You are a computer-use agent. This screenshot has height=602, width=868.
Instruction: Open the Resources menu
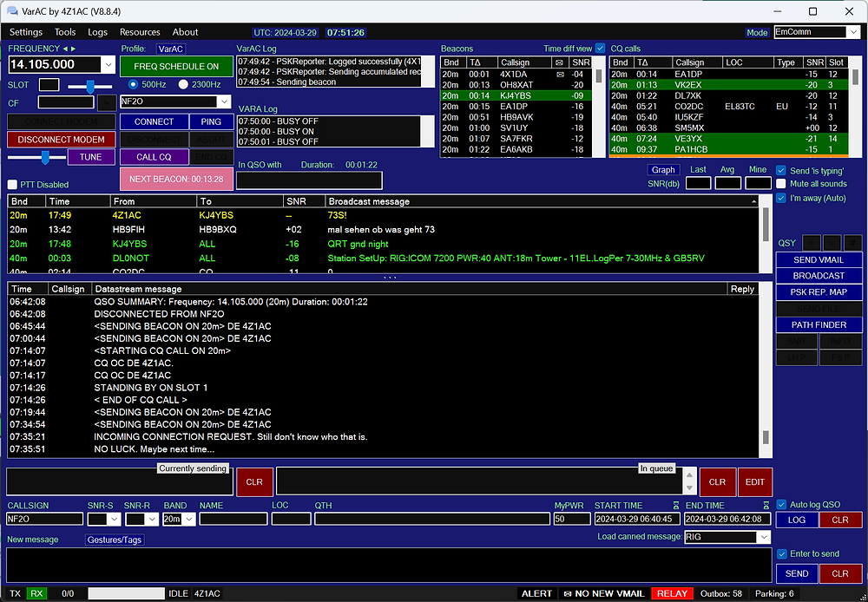(140, 32)
